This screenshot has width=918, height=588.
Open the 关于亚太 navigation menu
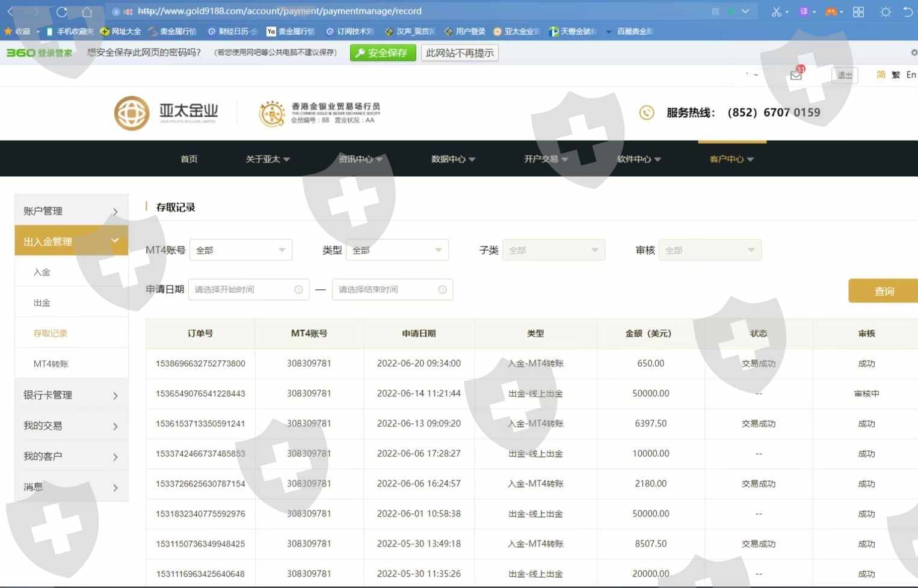[267, 159]
